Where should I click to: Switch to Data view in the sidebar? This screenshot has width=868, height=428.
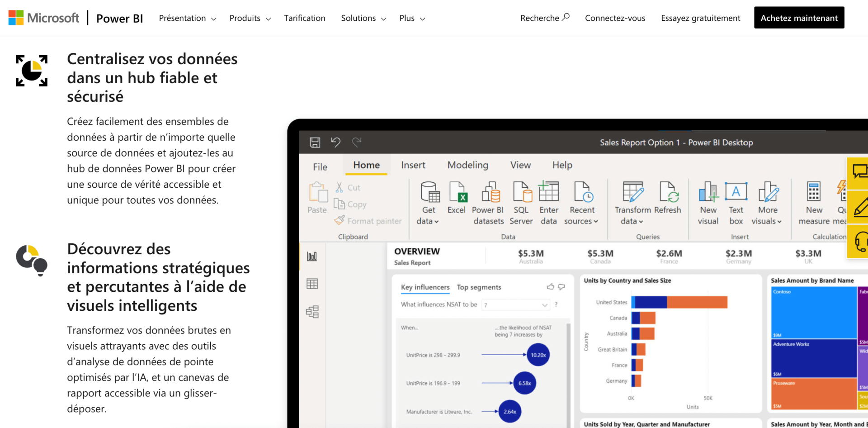coord(312,283)
